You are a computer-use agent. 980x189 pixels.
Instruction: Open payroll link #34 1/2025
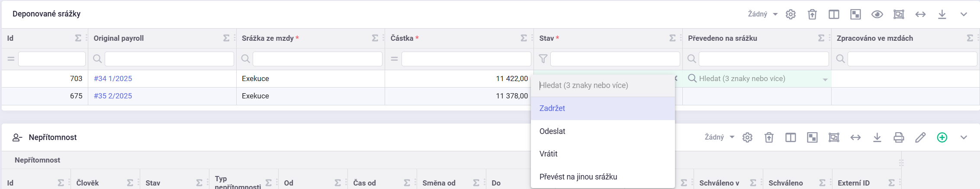click(x=113, y=78)
